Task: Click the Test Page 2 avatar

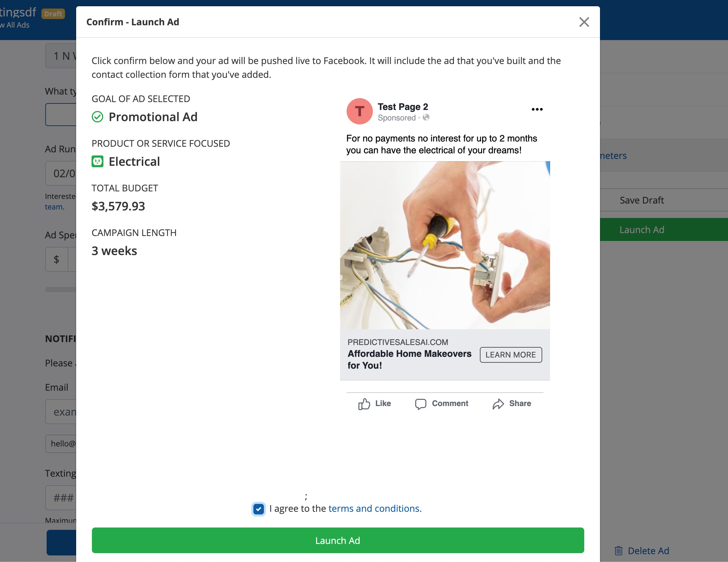Action: click(359, 111)
